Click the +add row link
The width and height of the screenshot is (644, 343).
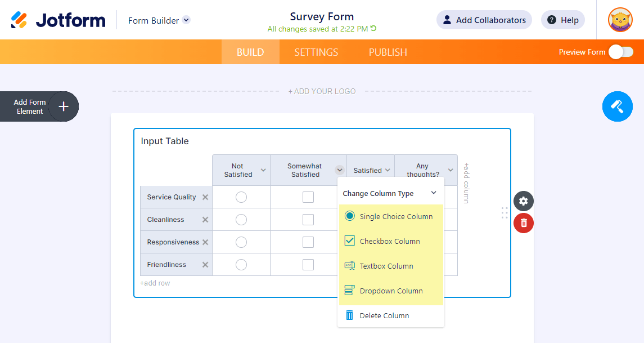click(x=155, y=283)
